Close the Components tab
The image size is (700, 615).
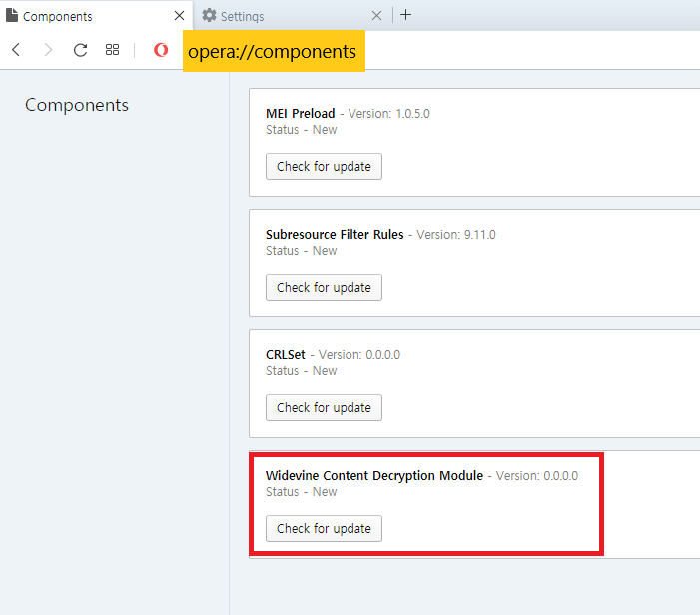point(179,16)
